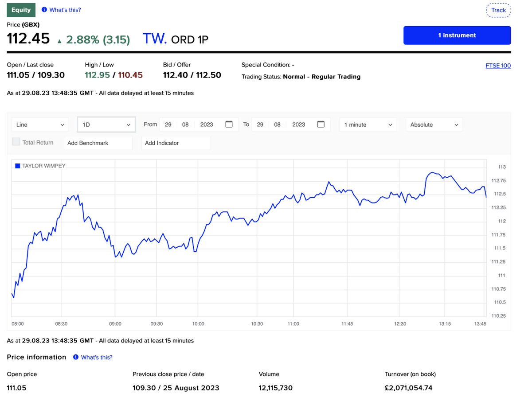Click the TW. ticker symbol
The width and height of the screenshot is (532, 401).
coord(155,39)
